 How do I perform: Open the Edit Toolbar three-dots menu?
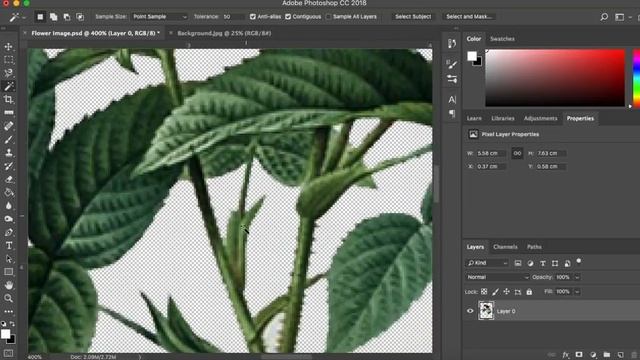[x=8, y=311]
